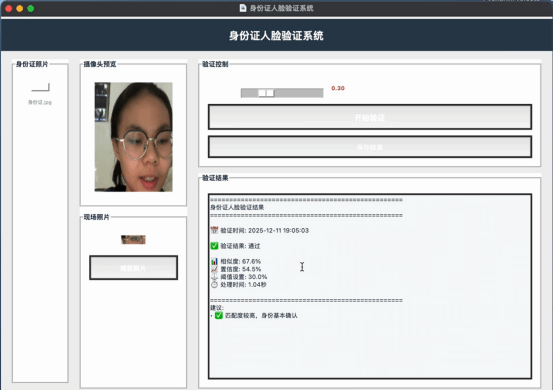Click the calendar icon beside 验证时间
554x390 pixels.
pyautogui.click(x=214, y=230)
